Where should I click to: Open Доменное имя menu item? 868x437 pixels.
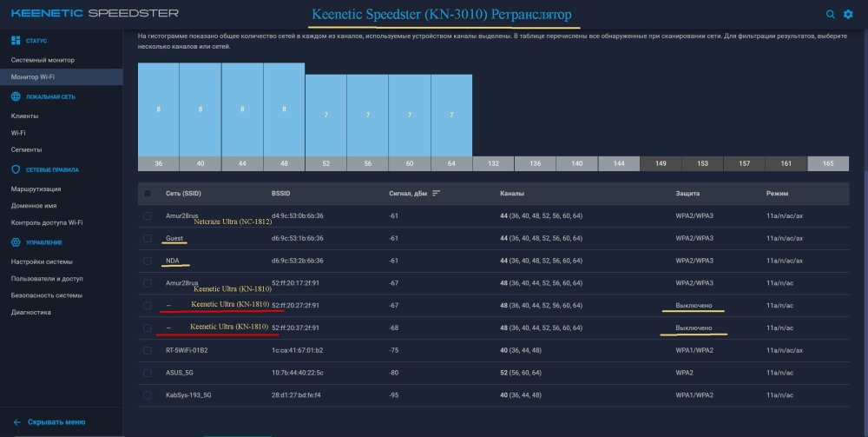(34, 206)
